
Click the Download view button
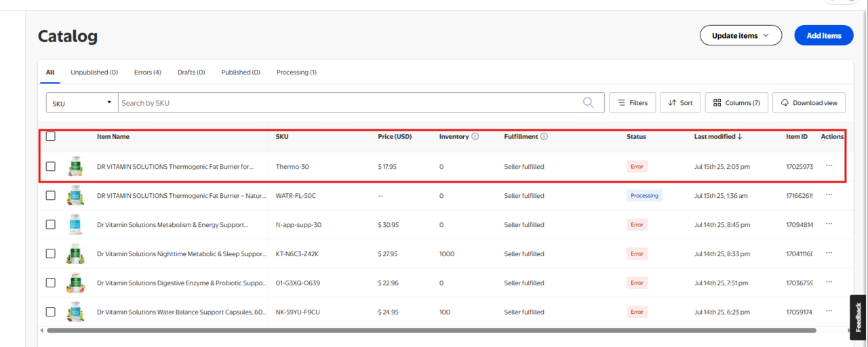809,103
